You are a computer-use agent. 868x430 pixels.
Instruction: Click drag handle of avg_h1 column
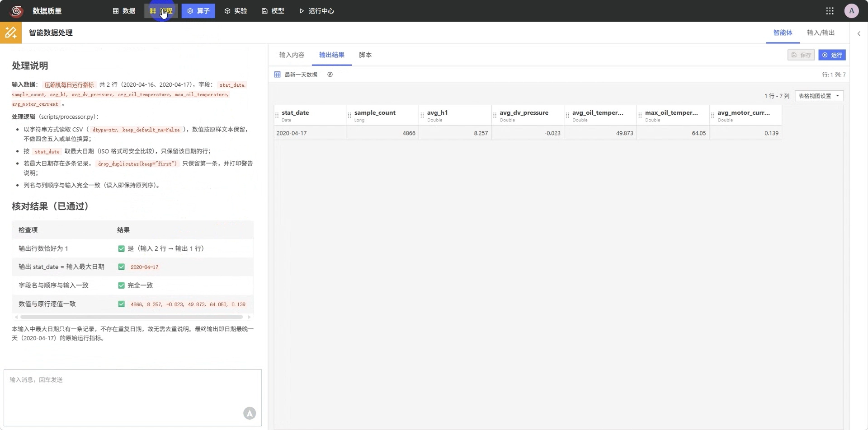tap(422, 116)
